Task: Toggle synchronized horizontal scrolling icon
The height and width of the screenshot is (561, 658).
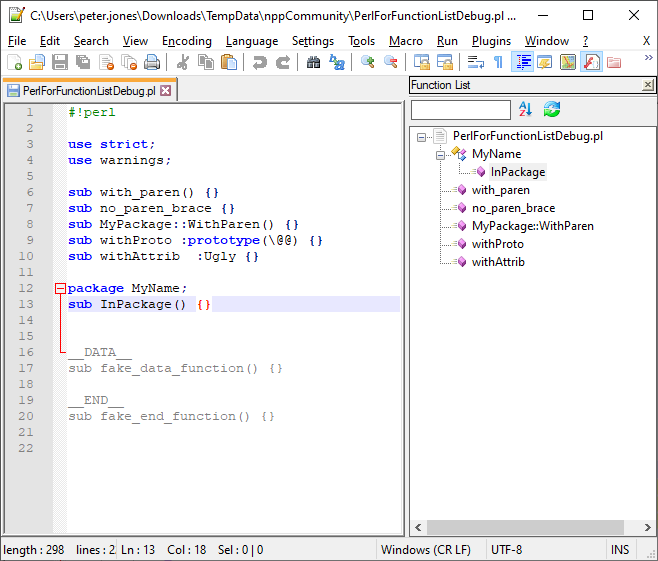Action: pos(444,63)
